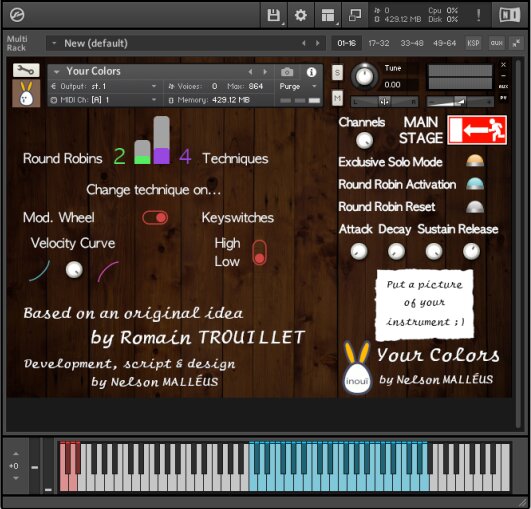Click the camera snapshot icon
The width and height of the screenshot is (531, 509).
287,72
